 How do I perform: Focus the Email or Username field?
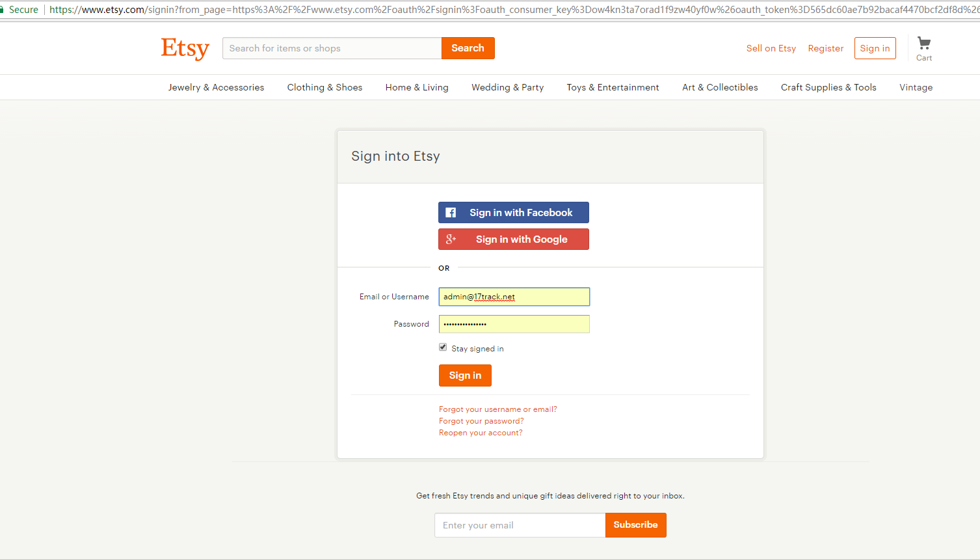514,297
